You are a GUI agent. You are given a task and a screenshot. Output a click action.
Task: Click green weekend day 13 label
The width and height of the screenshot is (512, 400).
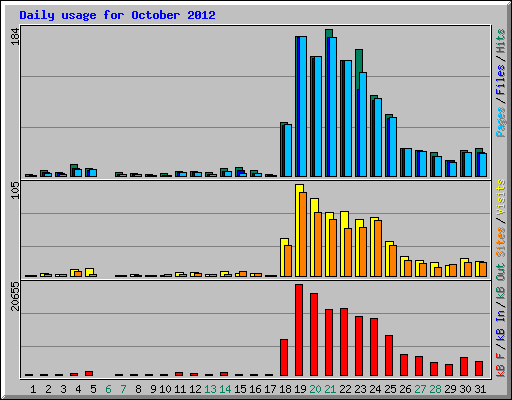[210, 389]
